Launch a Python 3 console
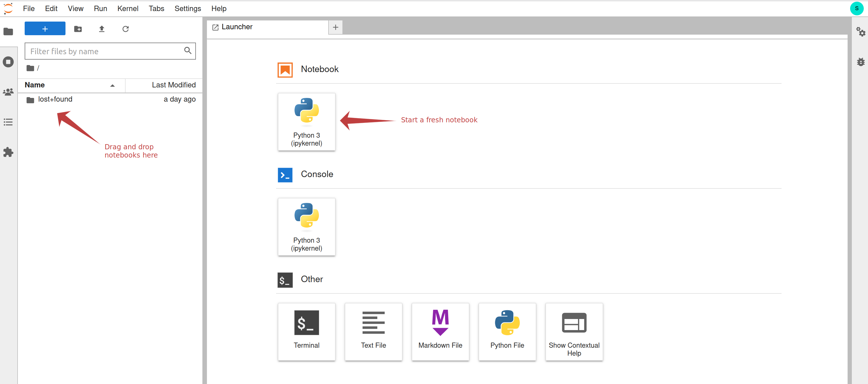 coord(306,227)
